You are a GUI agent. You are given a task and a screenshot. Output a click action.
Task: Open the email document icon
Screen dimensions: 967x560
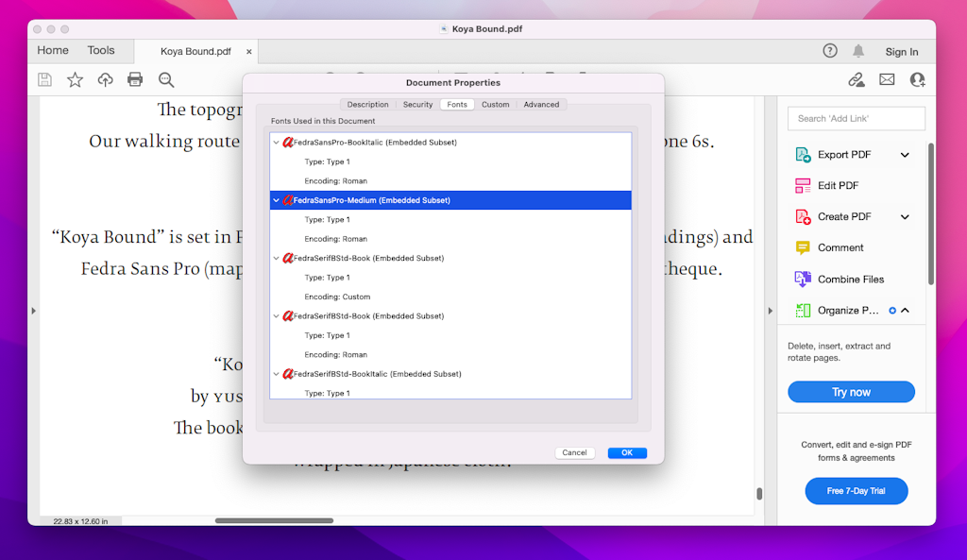point(887,80)
